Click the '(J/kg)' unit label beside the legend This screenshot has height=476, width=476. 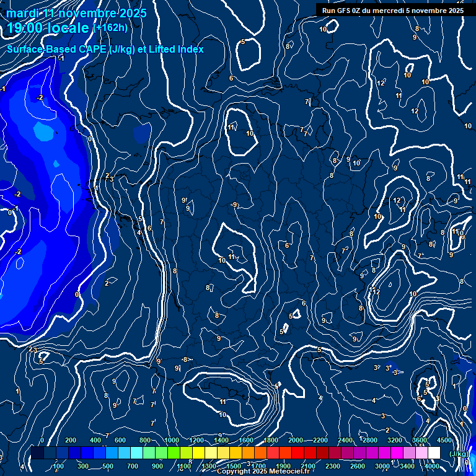pyautogui.click(x=459, y=454)
